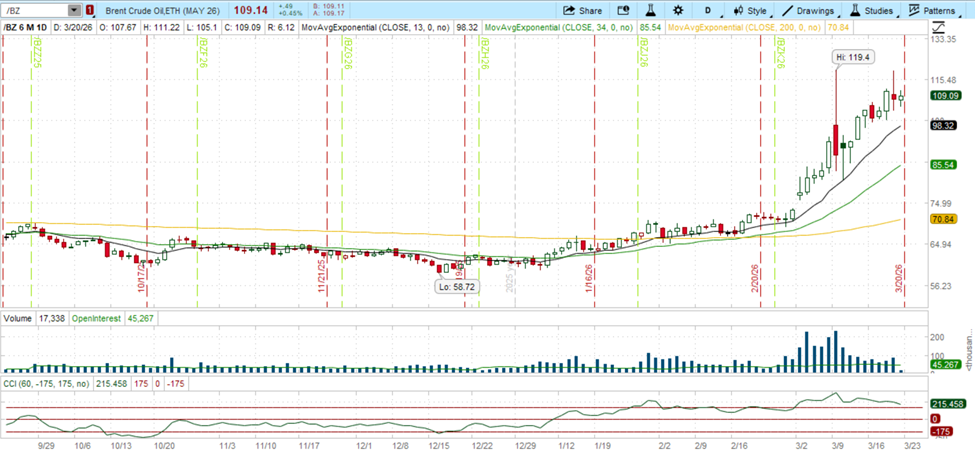This screenshot has width=975, height=452.
Task: Open the Drawings menu
Action: [807, 10]
